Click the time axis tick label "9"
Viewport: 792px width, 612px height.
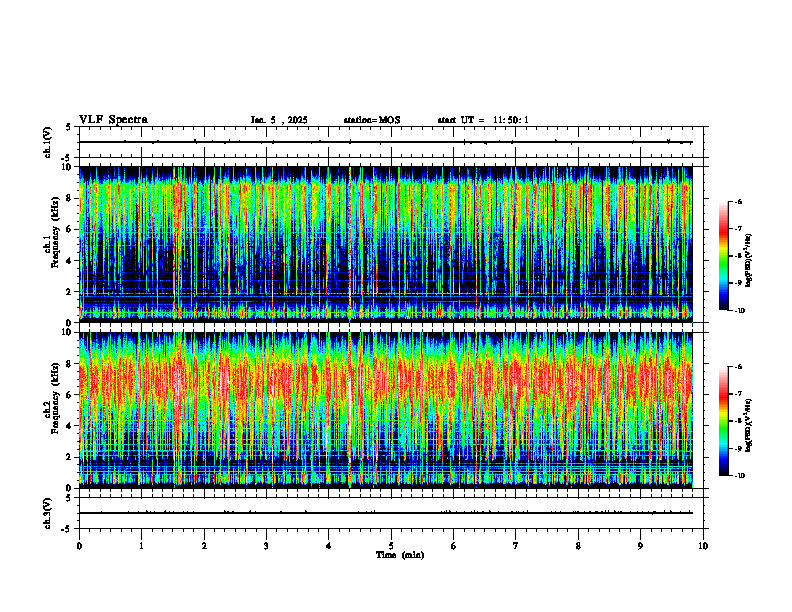(x=640, y=546)
